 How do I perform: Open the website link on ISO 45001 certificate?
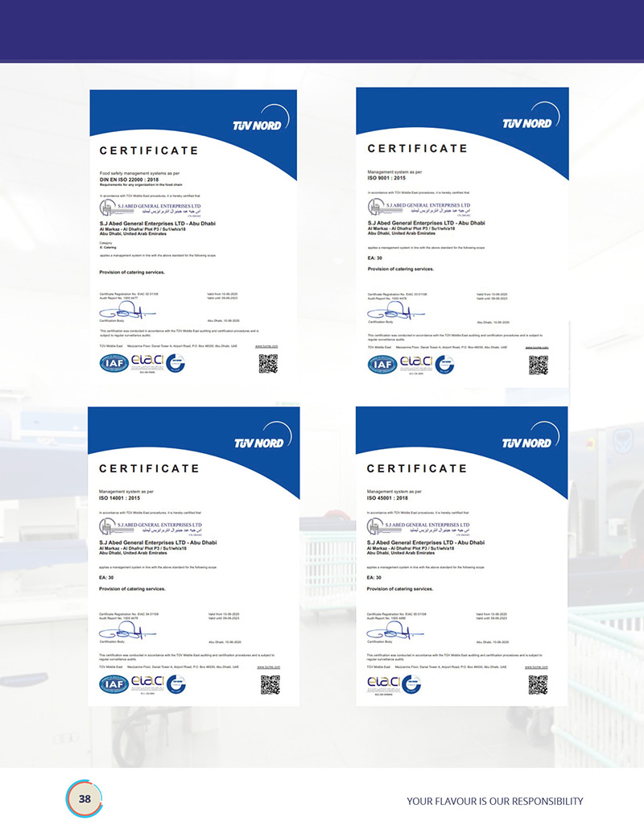pyautogui.click(x=537, y=666)
